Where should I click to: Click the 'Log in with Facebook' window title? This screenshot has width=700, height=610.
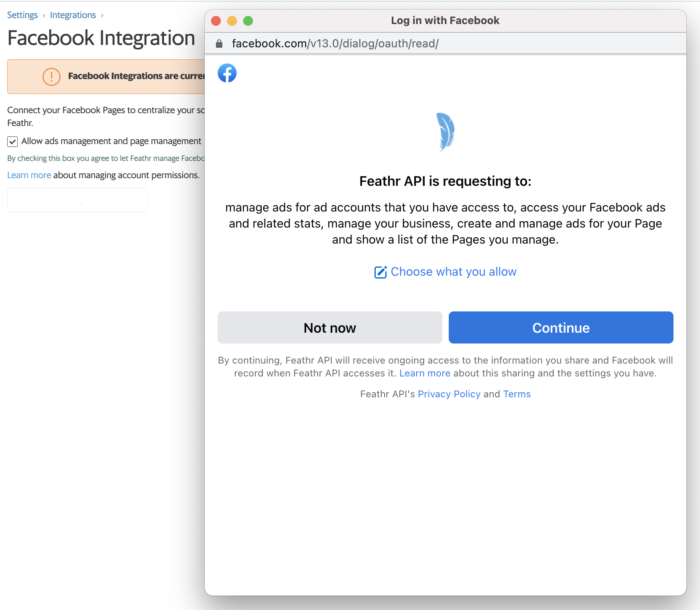[x=446, y=20]
